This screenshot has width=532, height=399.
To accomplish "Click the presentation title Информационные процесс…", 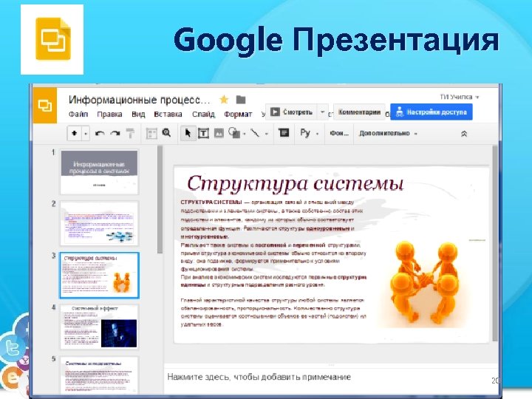I will point(139,100).
